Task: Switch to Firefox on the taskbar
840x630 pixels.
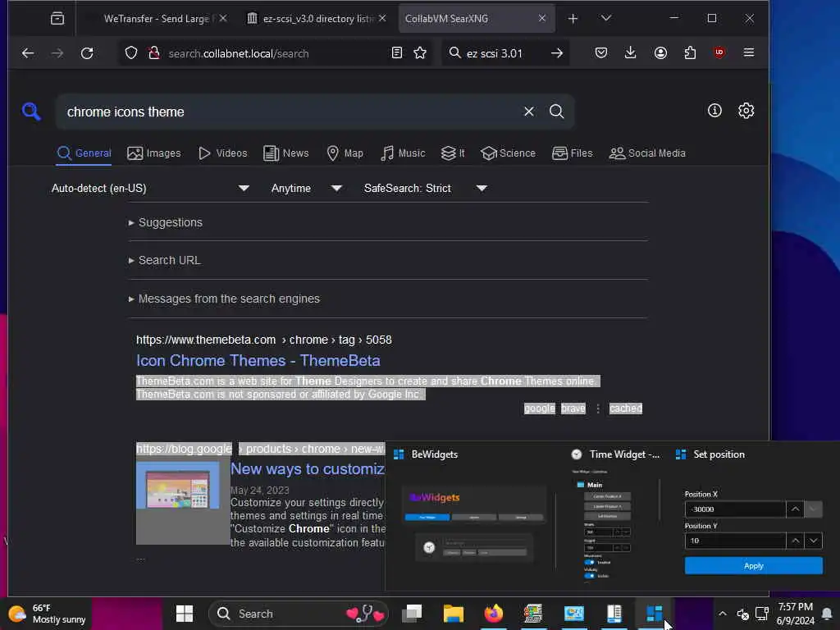Action: 493,614
